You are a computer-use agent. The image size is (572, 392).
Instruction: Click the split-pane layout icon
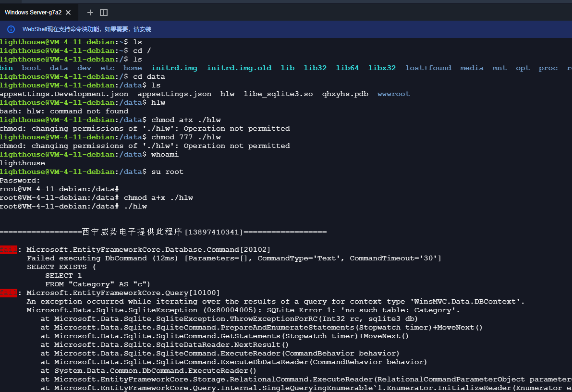104,12
